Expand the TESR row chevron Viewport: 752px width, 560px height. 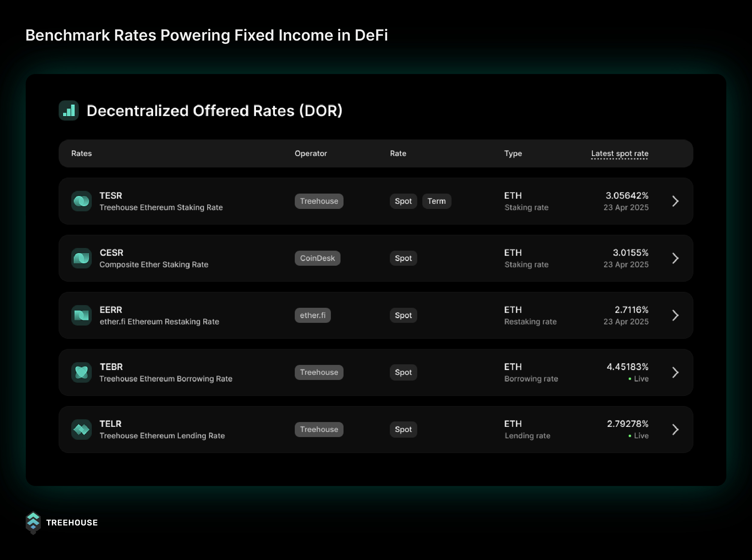click(675, 201)
